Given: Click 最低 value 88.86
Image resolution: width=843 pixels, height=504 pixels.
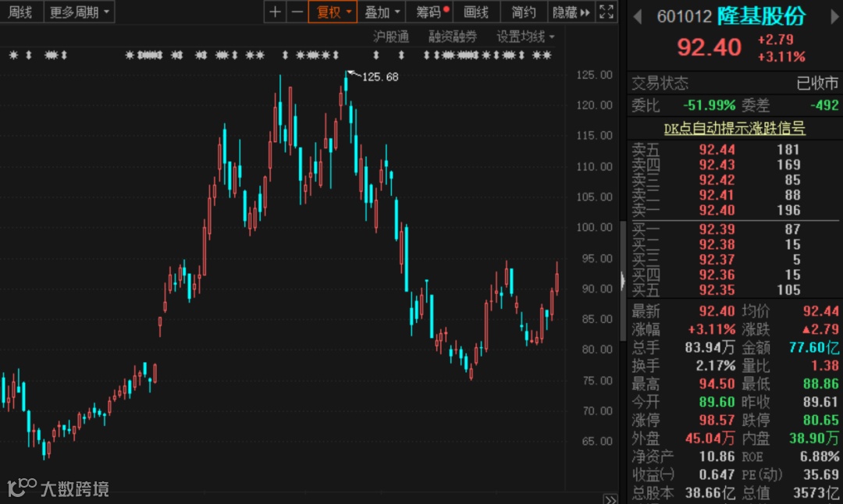Looking at the screenshot, I should pyautogui.click(x=821, y=384).
